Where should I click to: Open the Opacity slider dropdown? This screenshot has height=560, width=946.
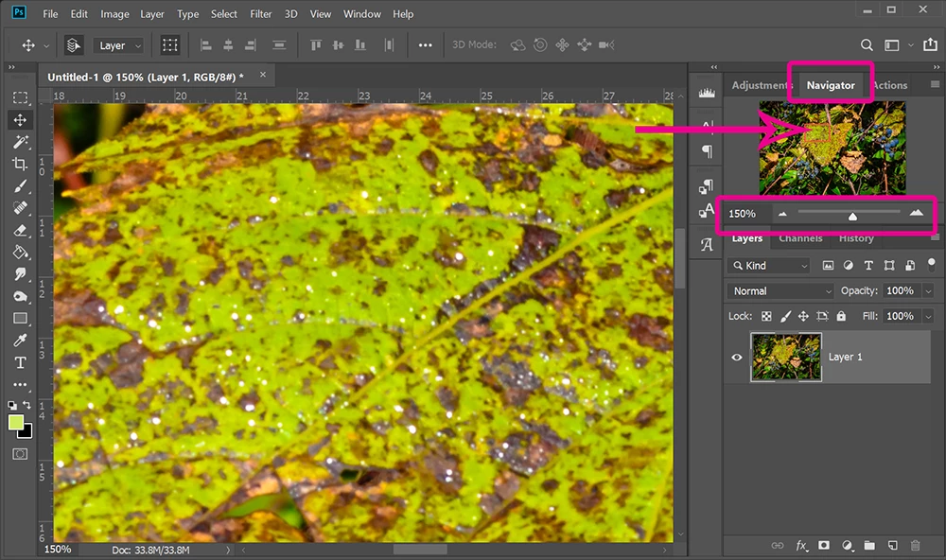pyautogui.click(x=929, y=290)
